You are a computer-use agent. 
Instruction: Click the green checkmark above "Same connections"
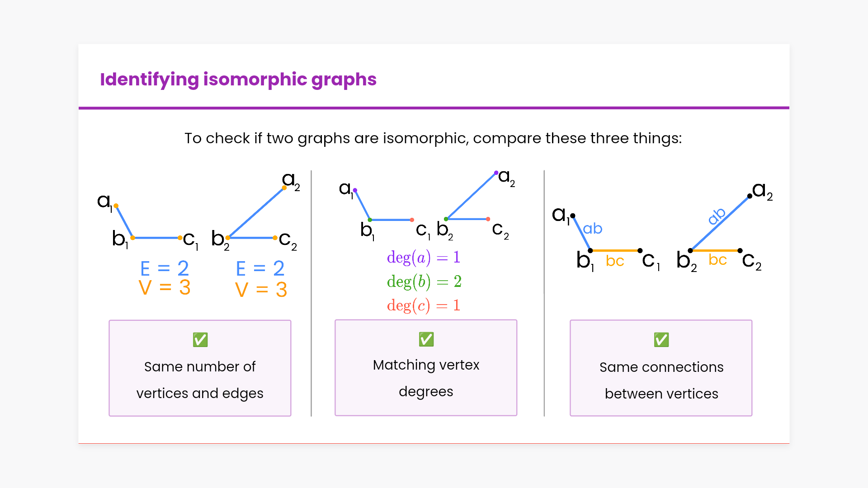[x=661, y=340]
